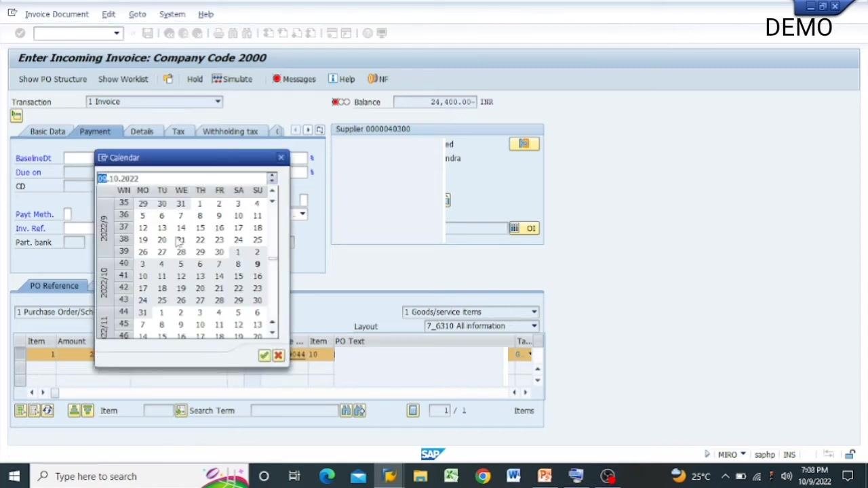Open the Transaction dropdown showing 1 Invoice

(155, 102)
